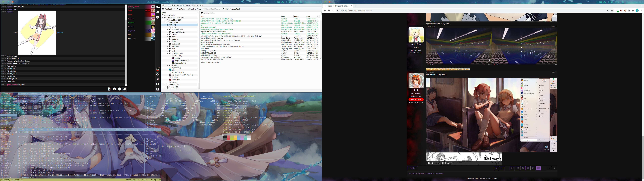Screen dimensions: 644x181
Task: Go back in the browser
Action: coord(325,11)
